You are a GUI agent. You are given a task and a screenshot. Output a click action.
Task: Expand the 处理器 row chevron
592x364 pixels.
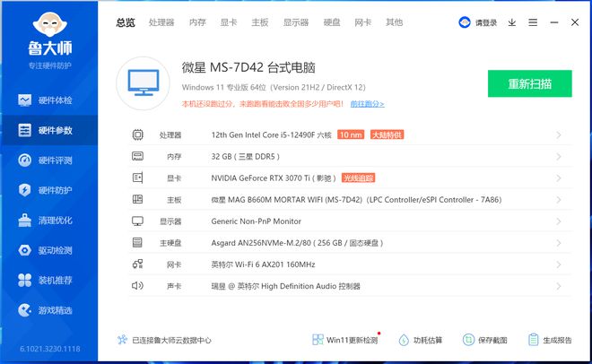click(x=559, y=134)
